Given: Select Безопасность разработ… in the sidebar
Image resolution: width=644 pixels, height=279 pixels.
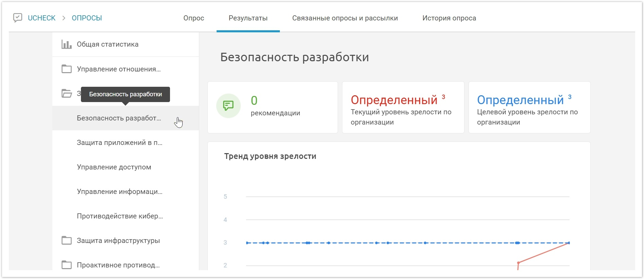Looking at the screenshot, I should (x=119, y=118).
